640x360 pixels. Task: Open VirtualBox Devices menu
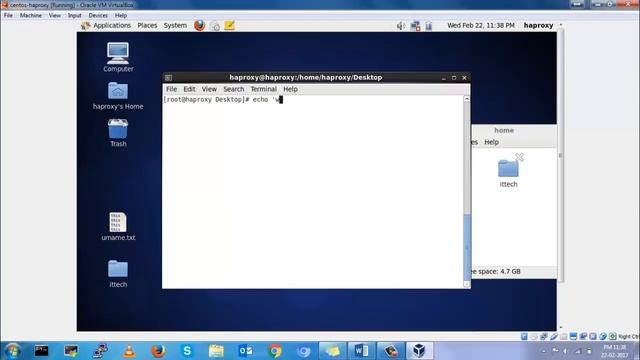[98, 16]
